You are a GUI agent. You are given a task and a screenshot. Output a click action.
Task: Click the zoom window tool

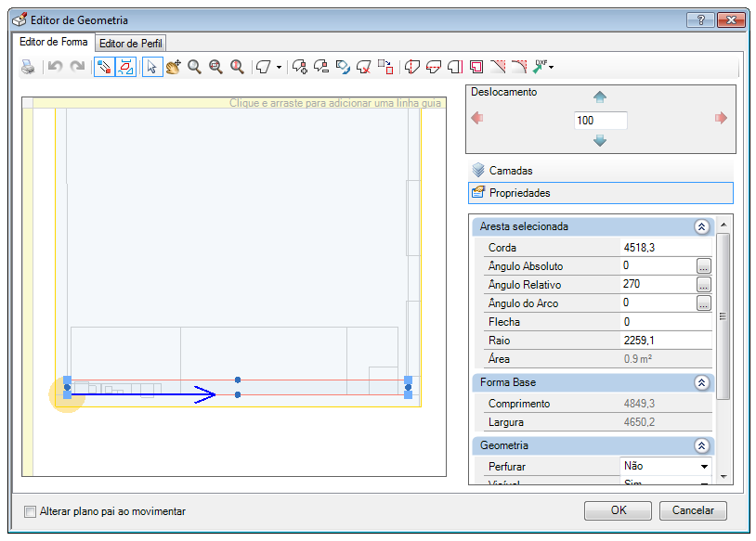pos(215,67)
